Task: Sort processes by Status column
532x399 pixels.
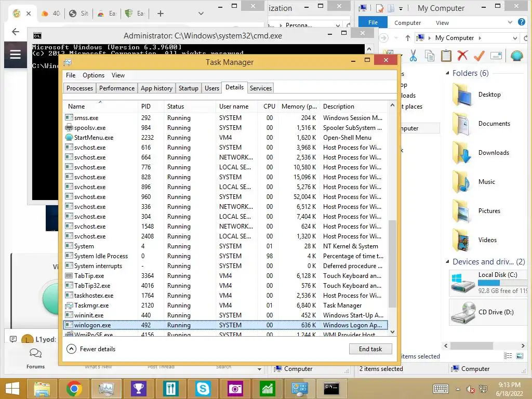Action: tap(190, 106)
